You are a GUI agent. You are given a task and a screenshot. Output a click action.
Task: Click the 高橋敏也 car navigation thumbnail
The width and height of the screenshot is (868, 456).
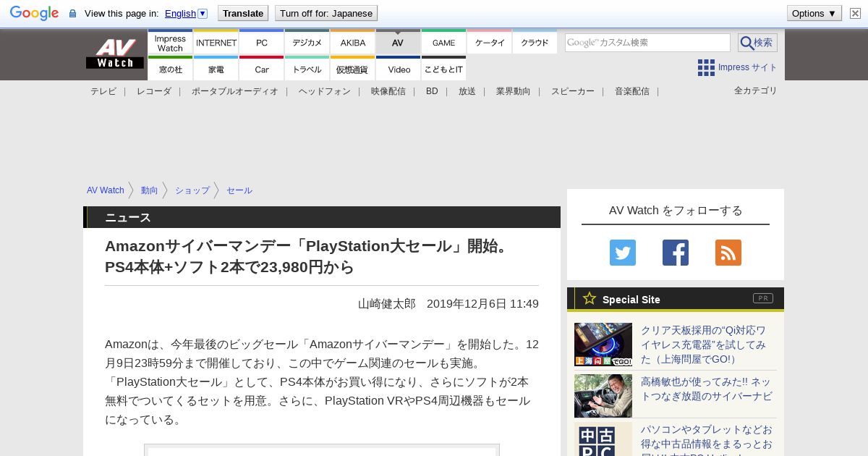pos(603,396)
